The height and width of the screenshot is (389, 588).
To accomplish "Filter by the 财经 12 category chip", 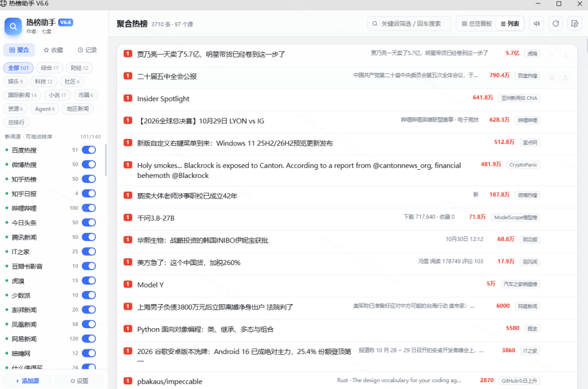I will coord(79,68).
